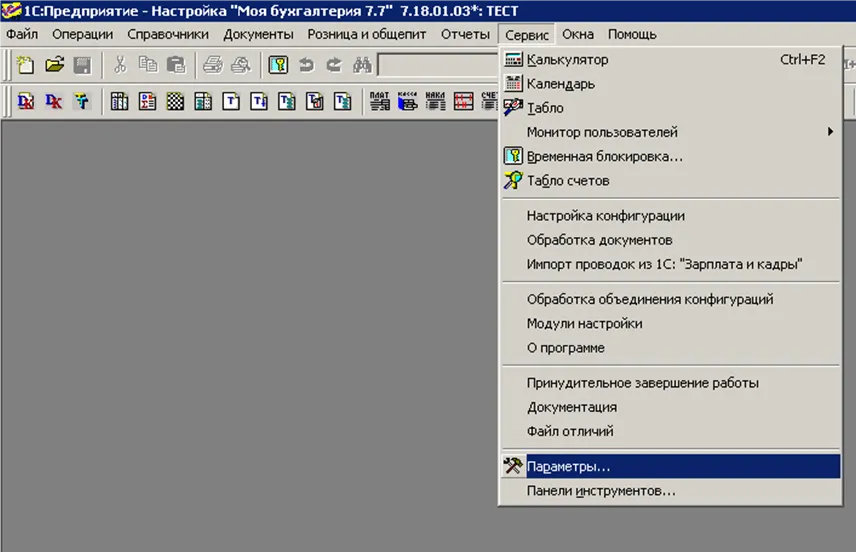
Task: Open Календарь from the menu
Action: pyautogui.click(x=560, y=84)
